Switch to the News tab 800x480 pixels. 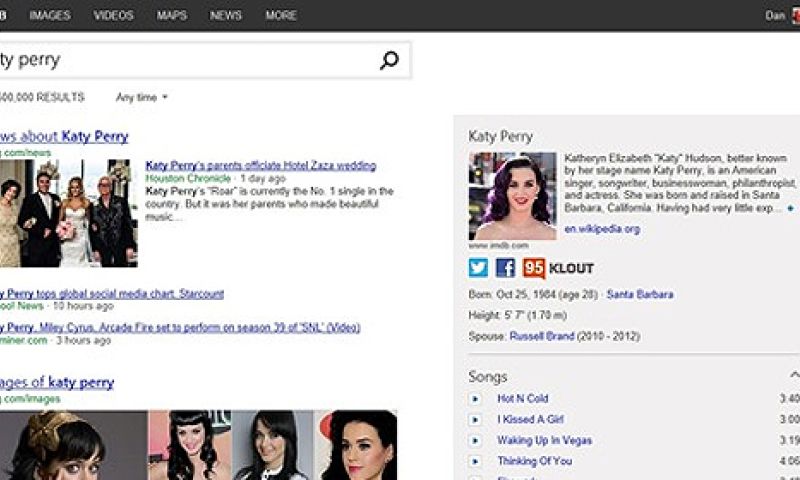coord(226,15)
